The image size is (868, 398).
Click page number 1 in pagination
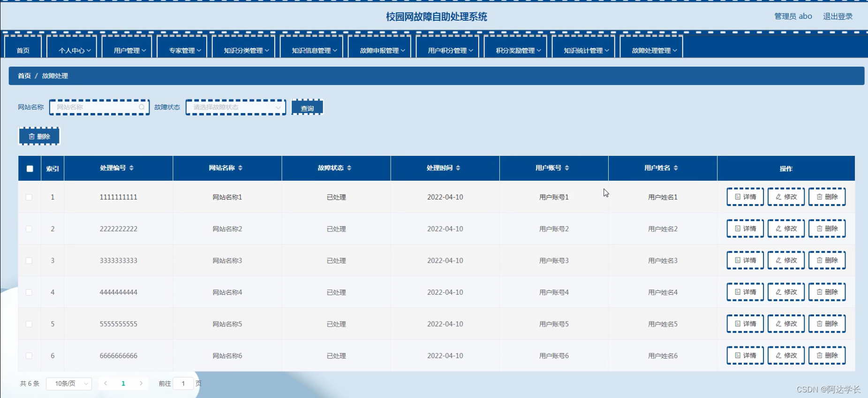(x=123, y=383)
